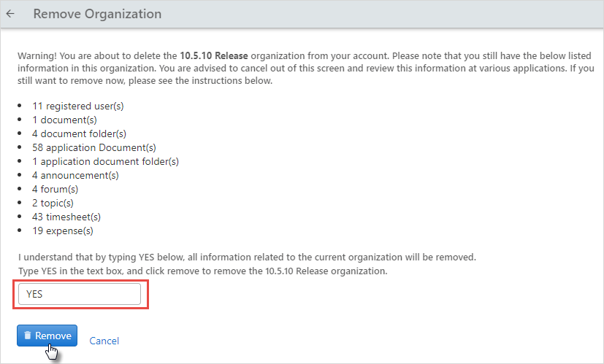Click the 4 forum(s) list item
The width and height of the screenshot is (604, 364).
(55, 190)
